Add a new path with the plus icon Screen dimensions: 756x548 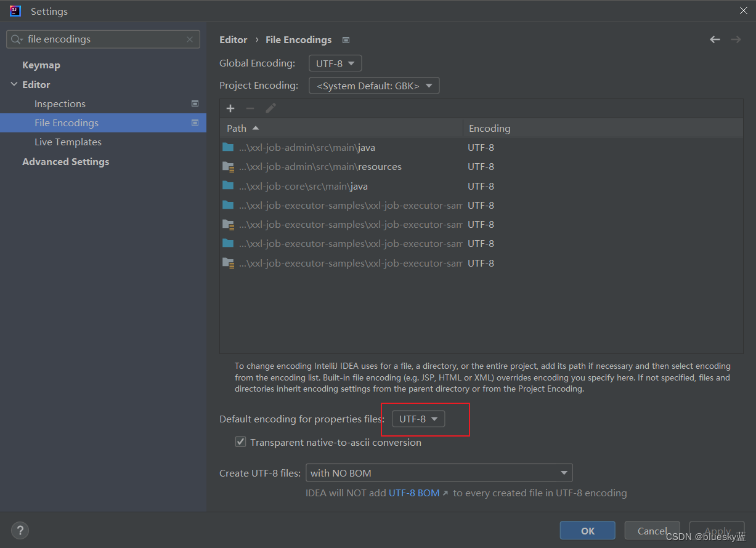point(230,108)
